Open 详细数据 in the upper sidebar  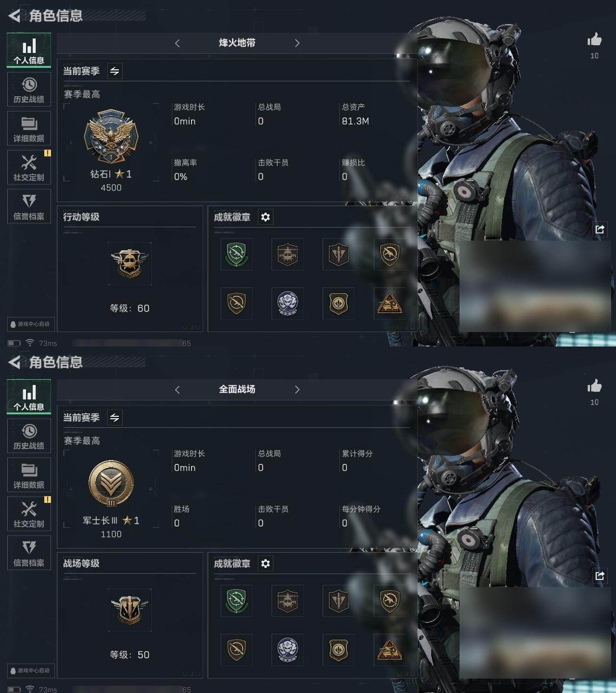coord(29,128)
